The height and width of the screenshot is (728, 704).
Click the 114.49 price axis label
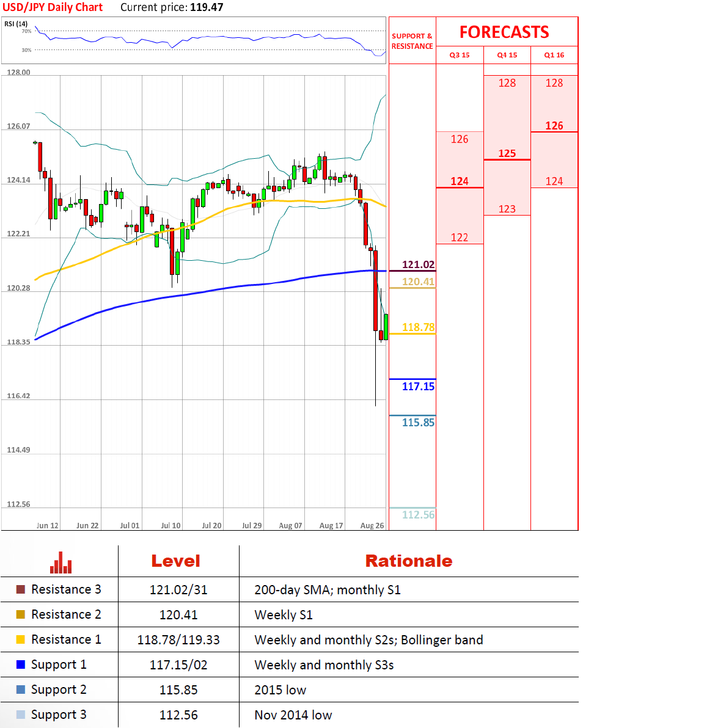tap(18, 450)
